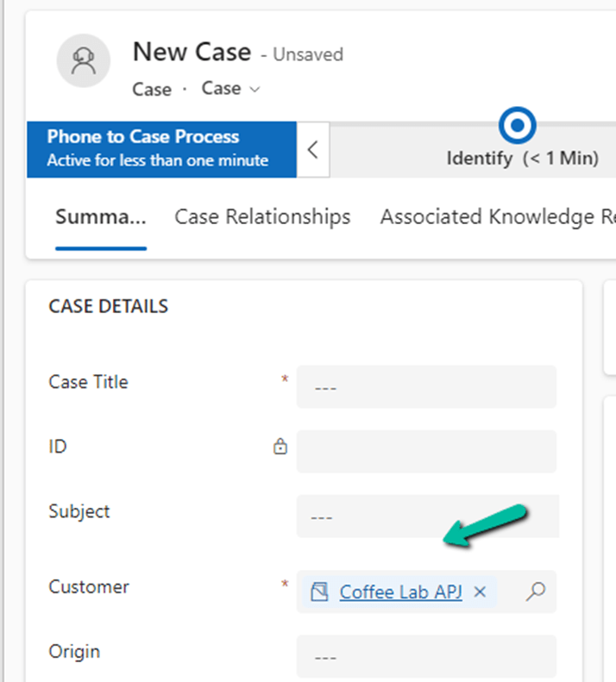Open the Case form selector dropdown
Viewport: 616px width, 682px height.
click(230, 89)
